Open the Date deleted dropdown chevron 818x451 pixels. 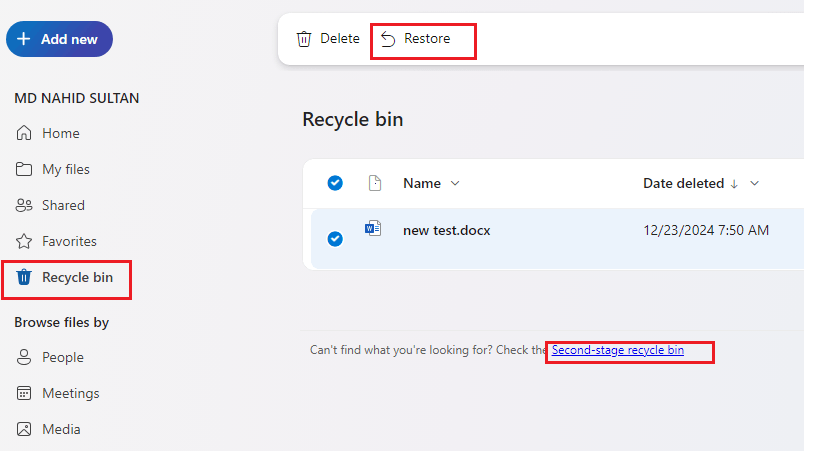(x=754, y=184)
